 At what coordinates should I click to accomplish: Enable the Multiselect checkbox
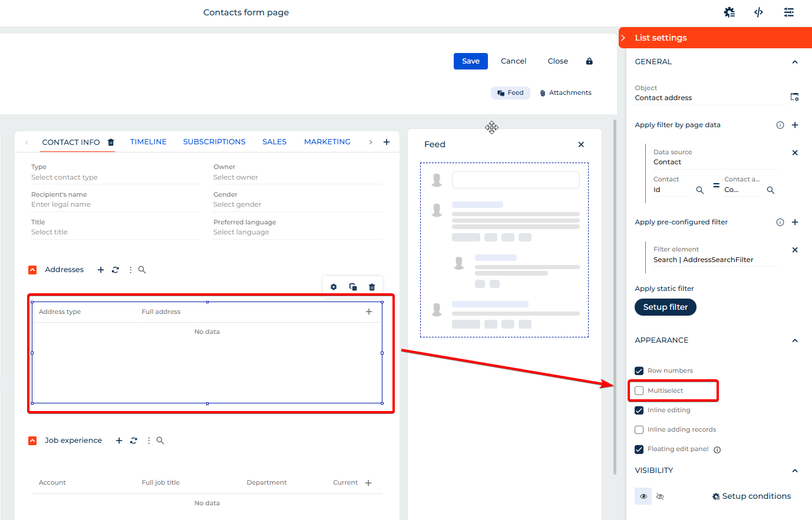click(639, 390)
